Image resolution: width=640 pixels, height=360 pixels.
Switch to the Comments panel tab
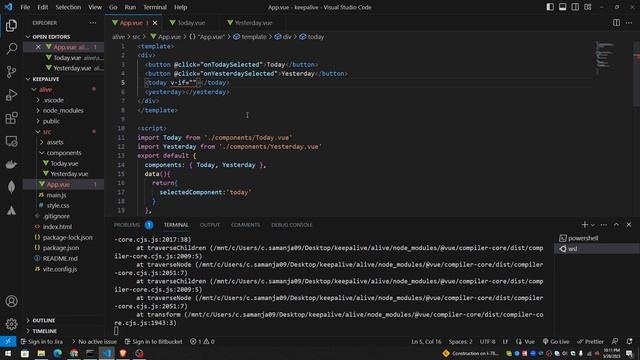point(245,225)
